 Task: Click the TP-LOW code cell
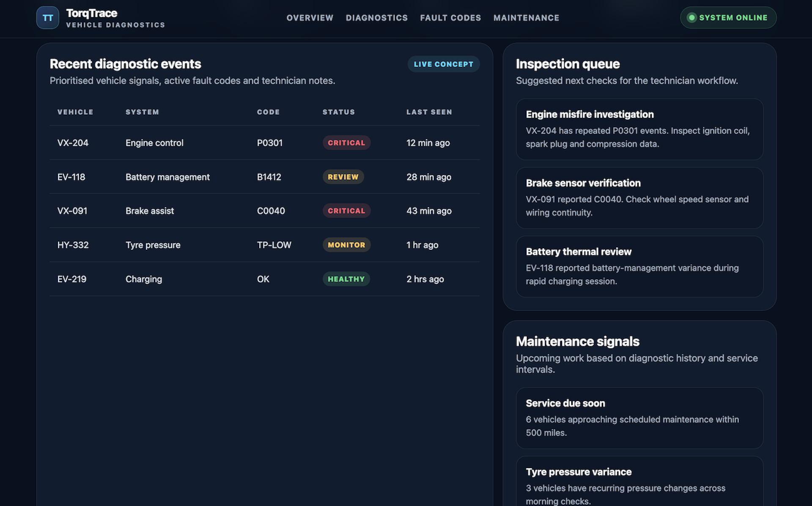pos(274,245)
